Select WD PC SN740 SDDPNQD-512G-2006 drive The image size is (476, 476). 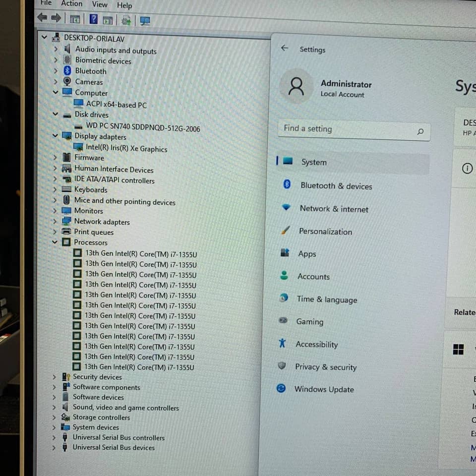click(x=143, y=127)
